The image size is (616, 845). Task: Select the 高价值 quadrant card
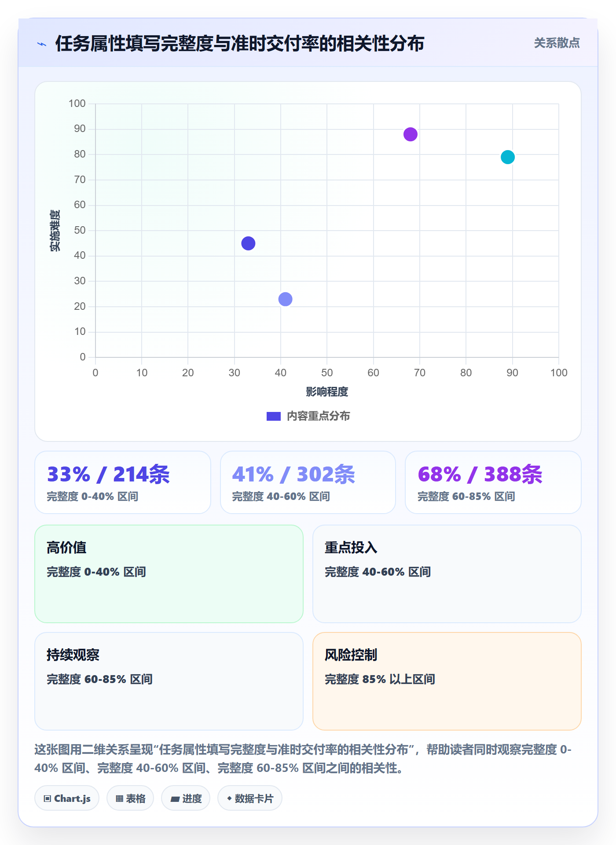click(169, 574)
